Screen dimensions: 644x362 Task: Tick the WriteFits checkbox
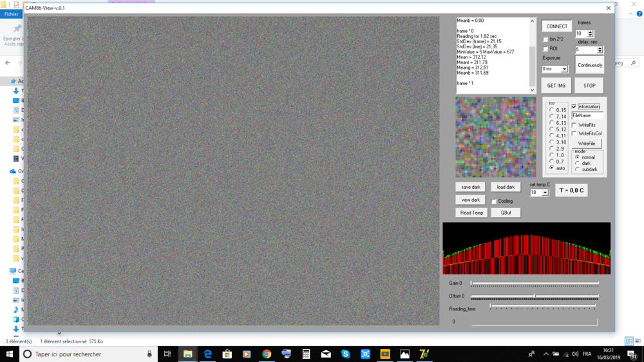tap(574, 125)
